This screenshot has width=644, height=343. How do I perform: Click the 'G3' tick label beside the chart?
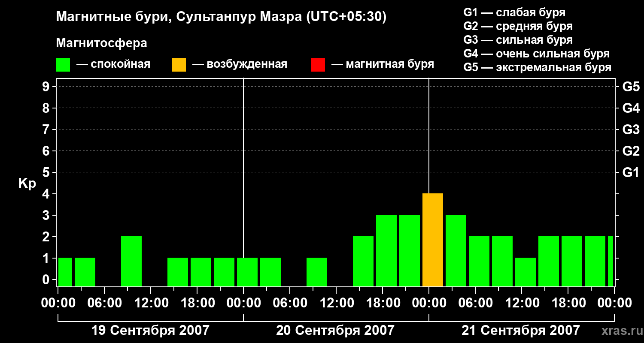click(x=631, y=129)
